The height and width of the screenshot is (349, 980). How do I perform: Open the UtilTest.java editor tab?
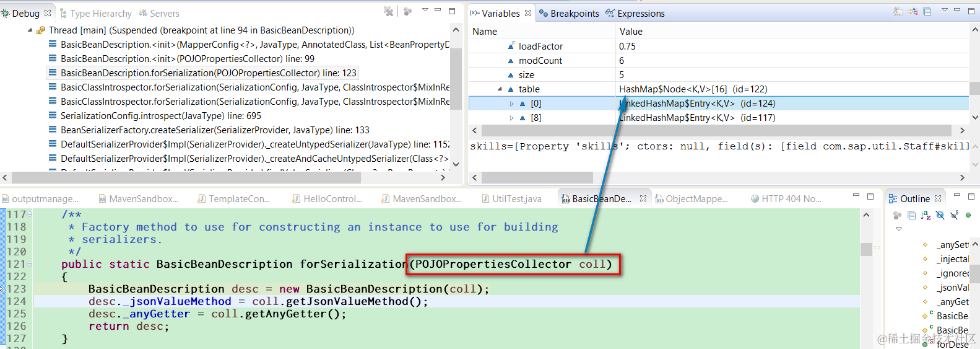tap(511, 199)
